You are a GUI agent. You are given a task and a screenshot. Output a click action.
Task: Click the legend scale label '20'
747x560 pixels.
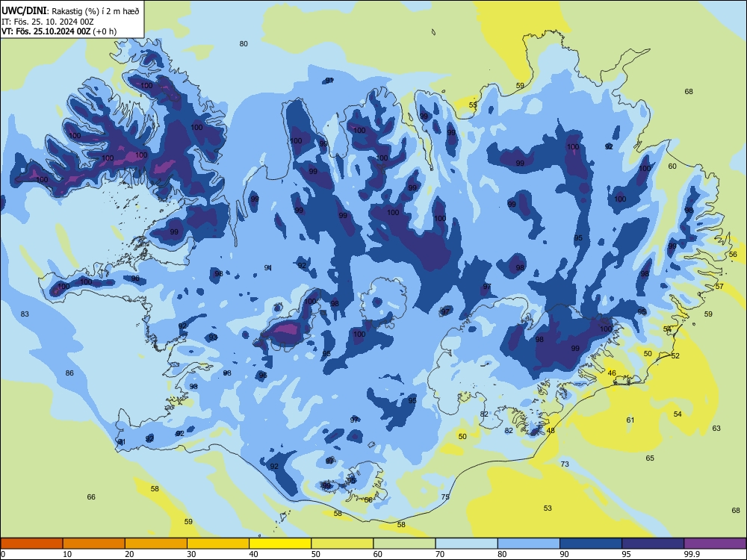(x=129, y=554)
